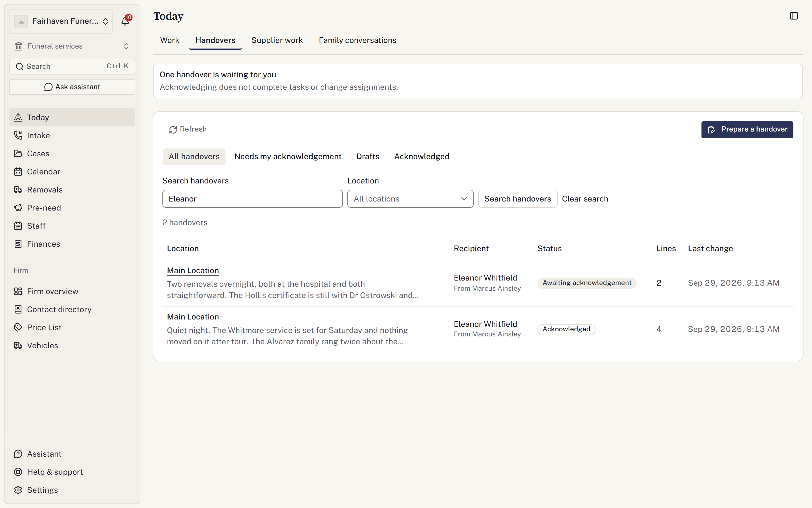Switch to the Work tab
The height and width of the screenshot is (508, 812).
[x=170, y=40]
